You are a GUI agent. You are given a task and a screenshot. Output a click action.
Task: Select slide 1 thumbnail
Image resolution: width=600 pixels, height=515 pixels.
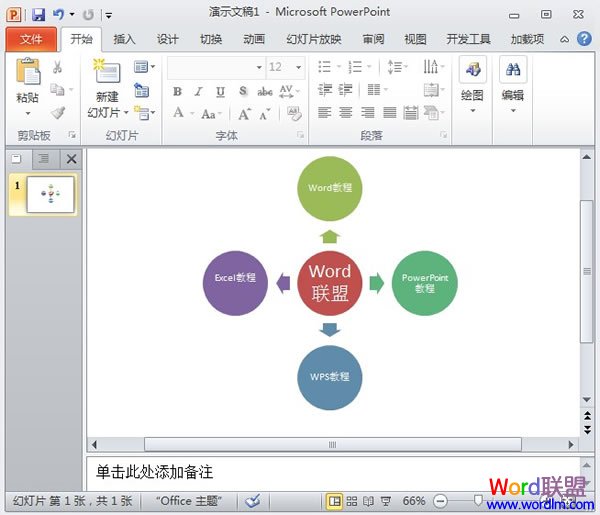pos(50,194)
